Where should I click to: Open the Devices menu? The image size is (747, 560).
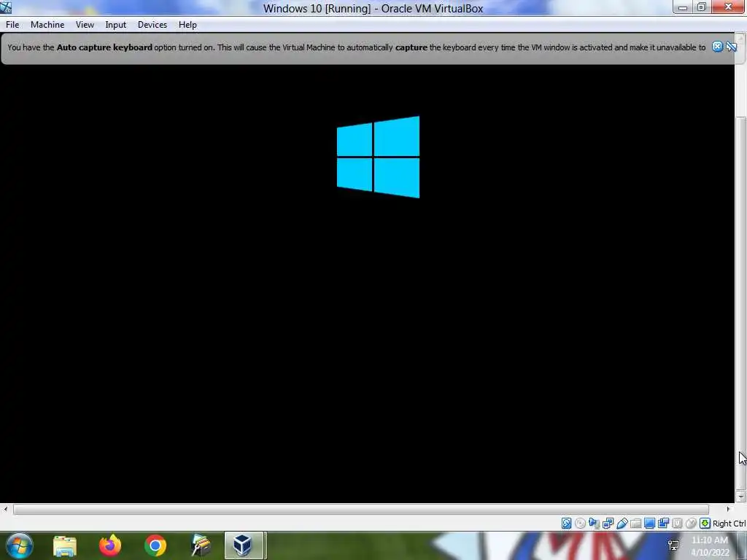[x=152, y=25]
